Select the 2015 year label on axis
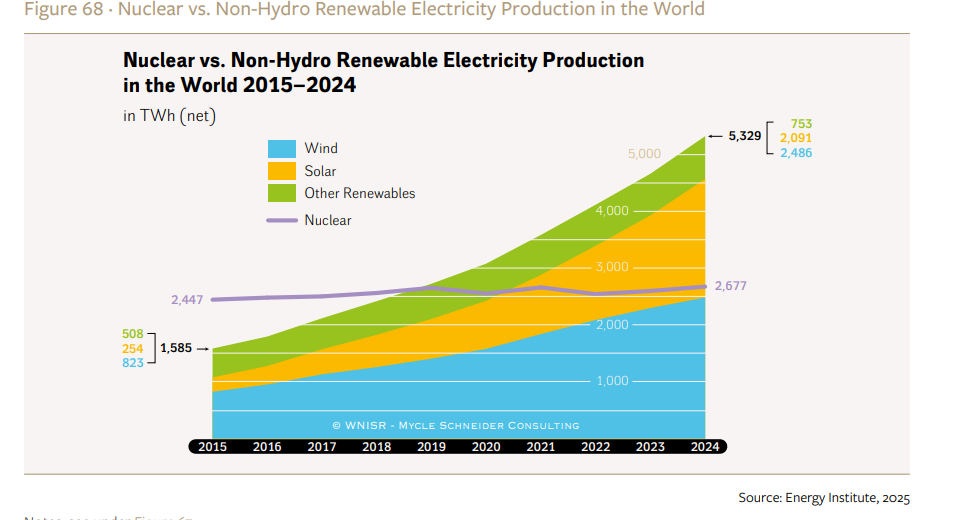Screen dimensions: 958x520 (212, 447)
